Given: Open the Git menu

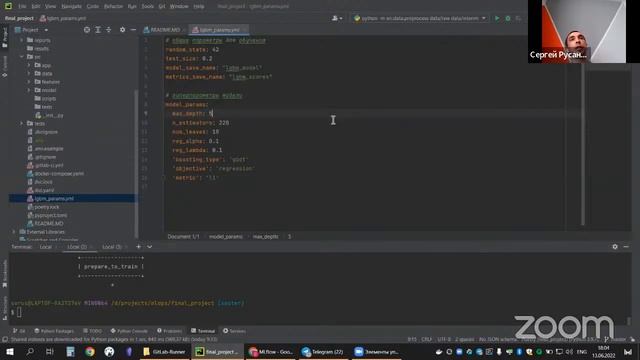Looking at the screenshot, I should coord(162,6).
